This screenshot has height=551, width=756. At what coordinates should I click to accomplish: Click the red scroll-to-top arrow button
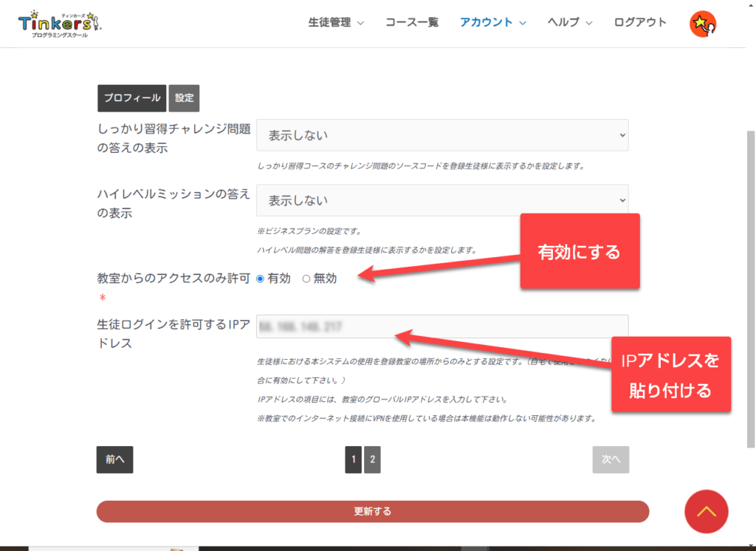(x=706, y=511)
